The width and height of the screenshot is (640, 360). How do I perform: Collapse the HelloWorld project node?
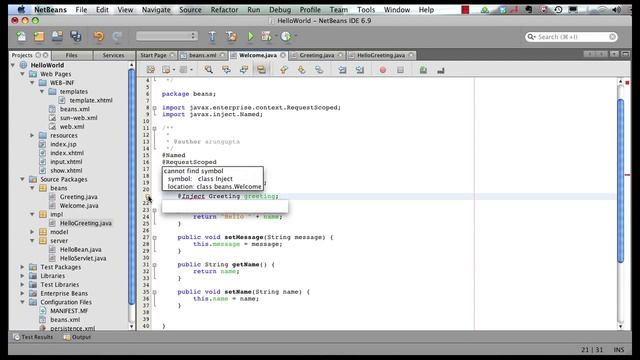pyautogui.click(x=13, y=65)
